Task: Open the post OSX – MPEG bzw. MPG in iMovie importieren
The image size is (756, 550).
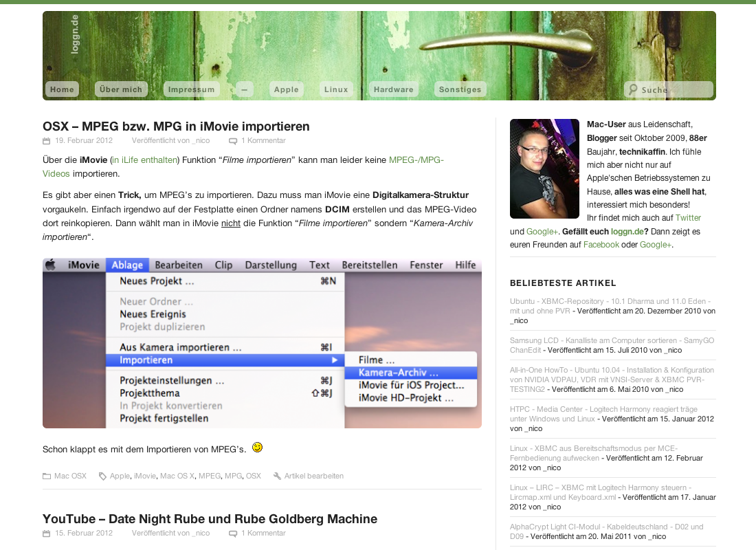Action: click(176, 126)
